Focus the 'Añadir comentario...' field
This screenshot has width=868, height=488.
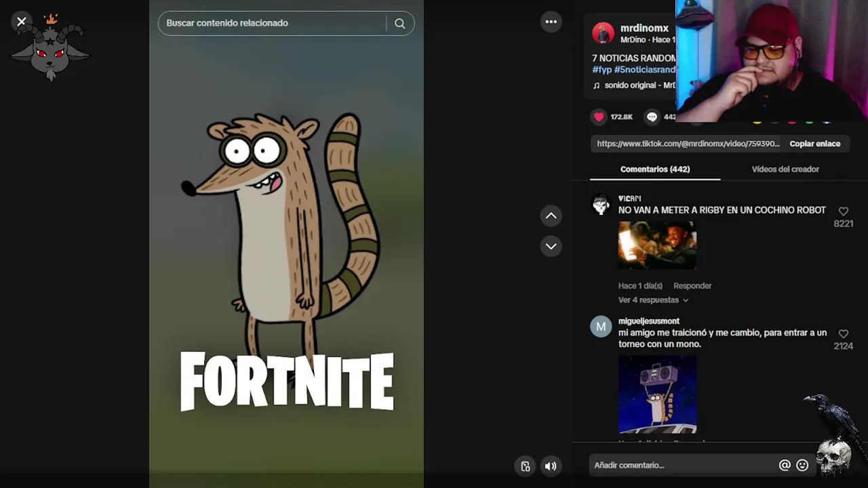684,466
